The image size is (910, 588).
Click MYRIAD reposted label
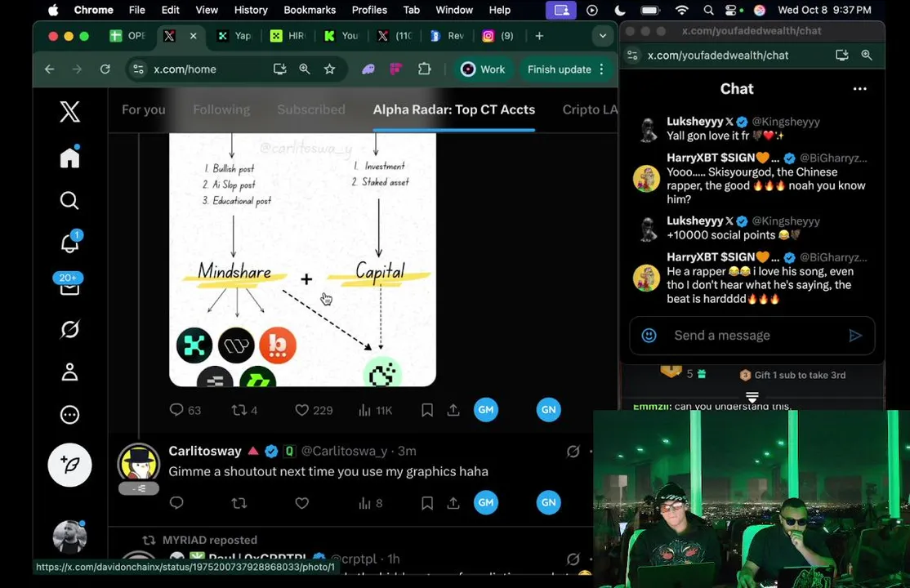[x=209, y=540]
